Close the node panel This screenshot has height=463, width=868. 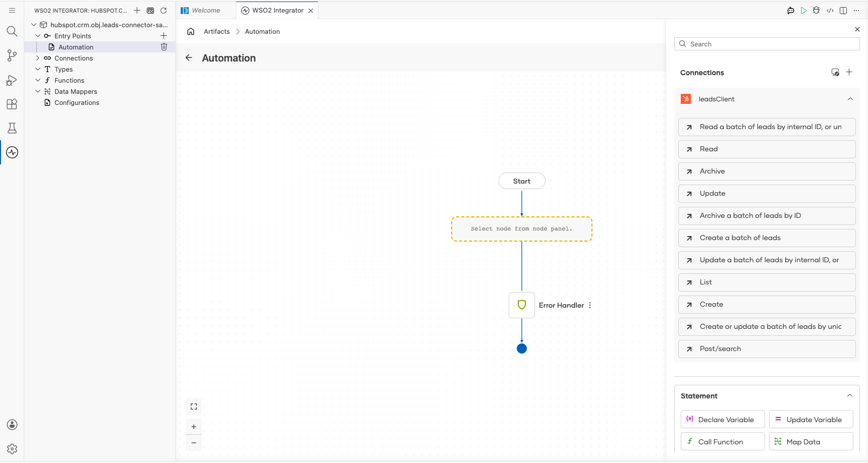(857, 29)
